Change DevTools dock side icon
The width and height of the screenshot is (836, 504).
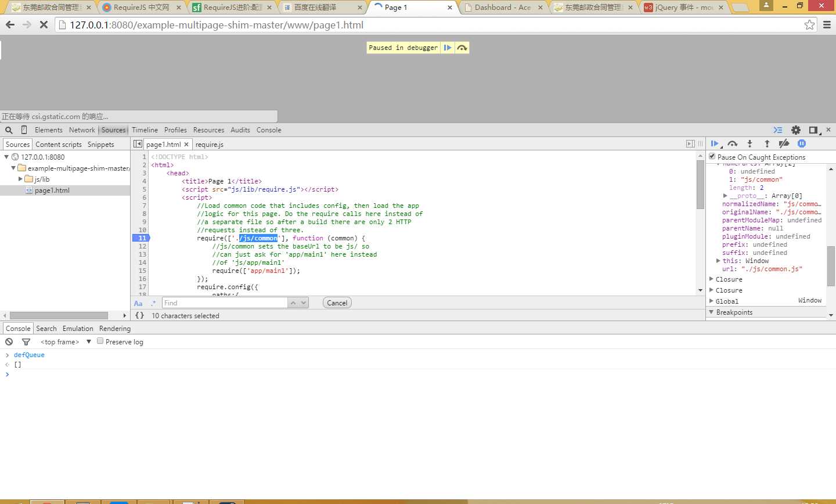813,130
